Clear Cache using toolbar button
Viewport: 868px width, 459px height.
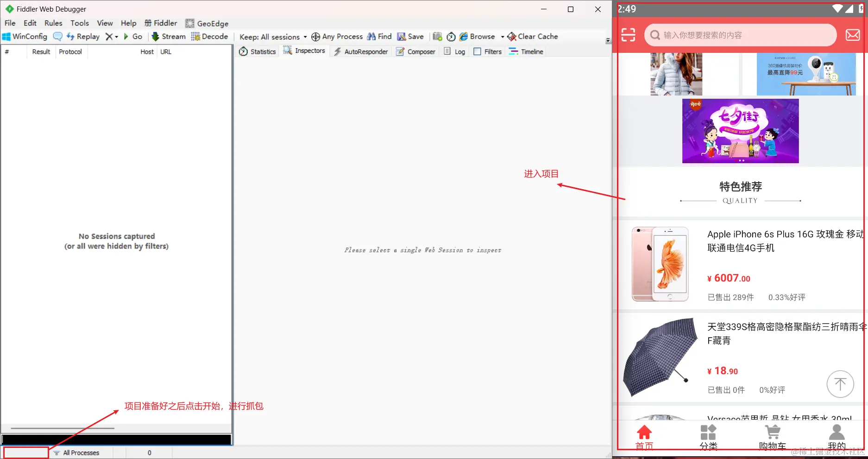click(533, 36)
